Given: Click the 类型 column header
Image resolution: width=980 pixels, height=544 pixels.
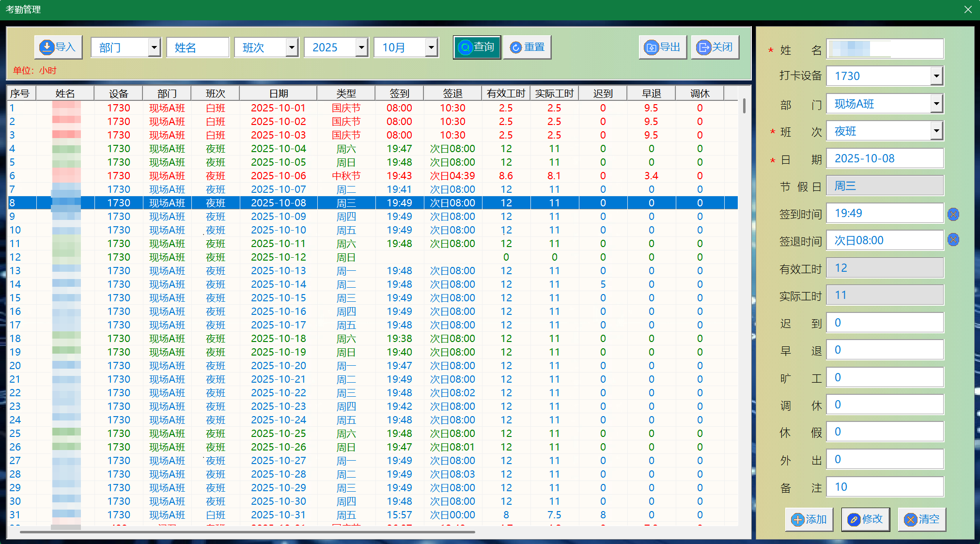Looking at the screenshot, I should (346, 93).
